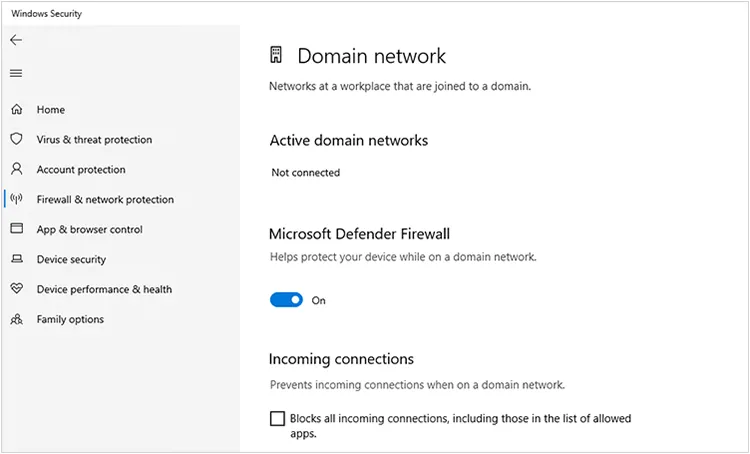Click the Device performance & health heart icon
750x454 pixels.
click(16, 289)
